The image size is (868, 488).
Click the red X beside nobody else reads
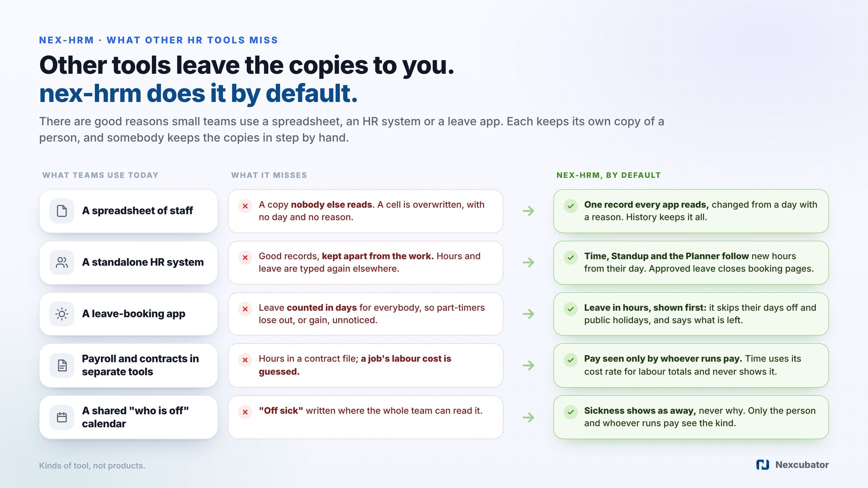[245, 206]
